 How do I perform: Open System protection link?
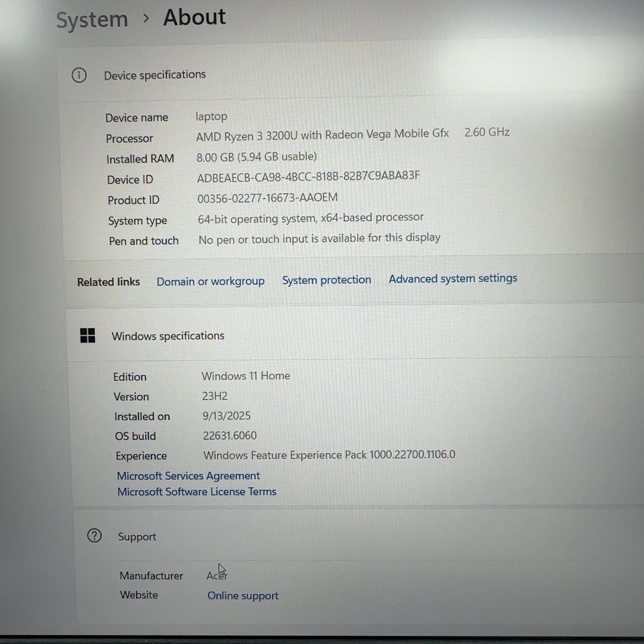(x=326, y=280)
